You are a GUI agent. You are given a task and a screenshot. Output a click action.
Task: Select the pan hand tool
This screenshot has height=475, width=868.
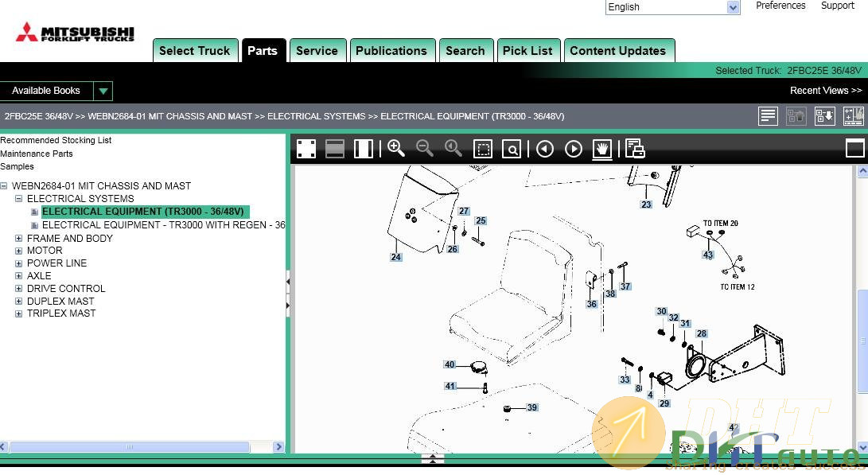(x=602, y=149)
